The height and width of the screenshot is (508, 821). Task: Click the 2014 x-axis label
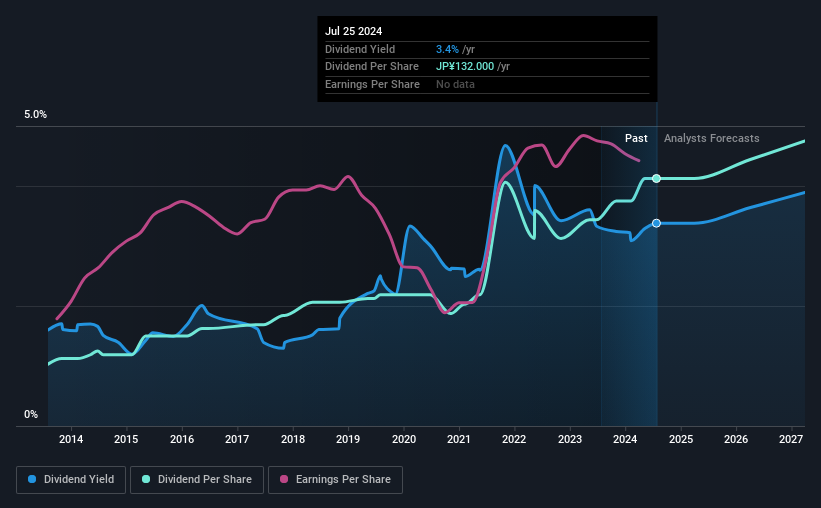pyautogui.click(x=71, y=439)
